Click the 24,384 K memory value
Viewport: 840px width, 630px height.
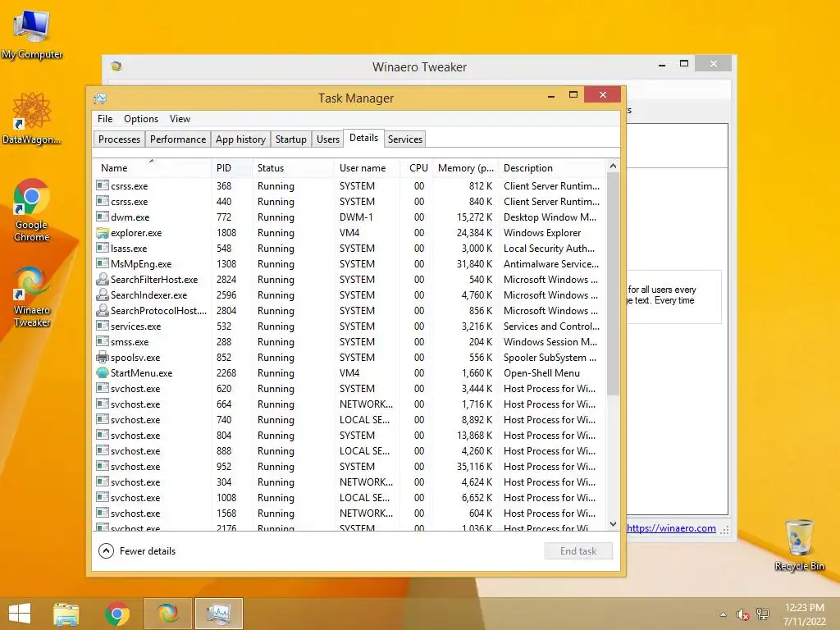click(474, 232)
